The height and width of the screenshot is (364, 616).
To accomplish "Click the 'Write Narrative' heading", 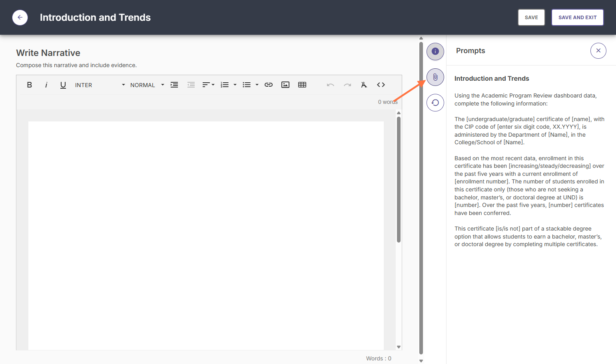I will click(48, 53).
